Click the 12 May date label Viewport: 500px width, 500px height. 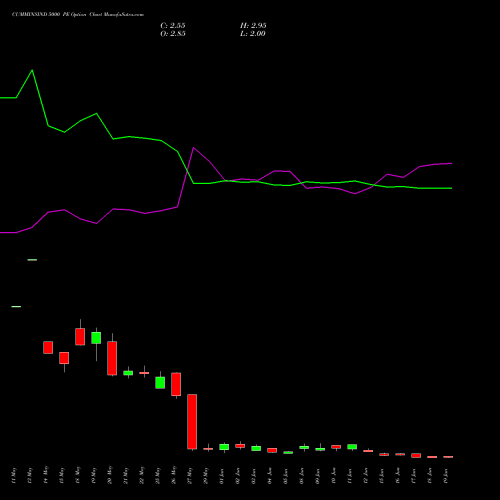[30, 475]
